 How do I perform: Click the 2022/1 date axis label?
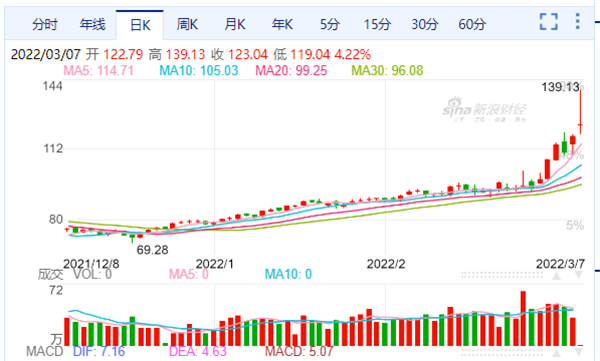[x=214, y=264]
